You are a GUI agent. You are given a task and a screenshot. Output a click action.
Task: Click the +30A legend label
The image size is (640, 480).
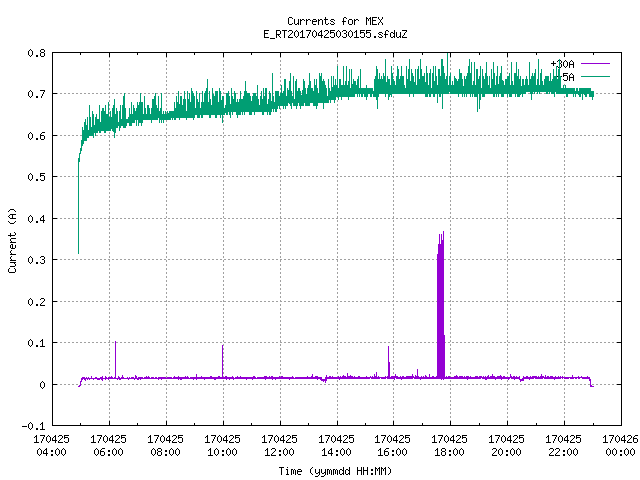(562, 64)
